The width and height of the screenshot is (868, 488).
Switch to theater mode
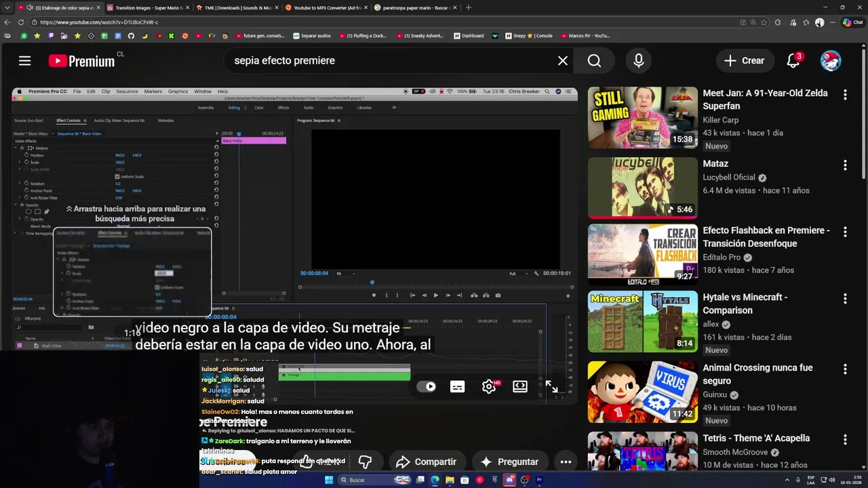(520, 386)
